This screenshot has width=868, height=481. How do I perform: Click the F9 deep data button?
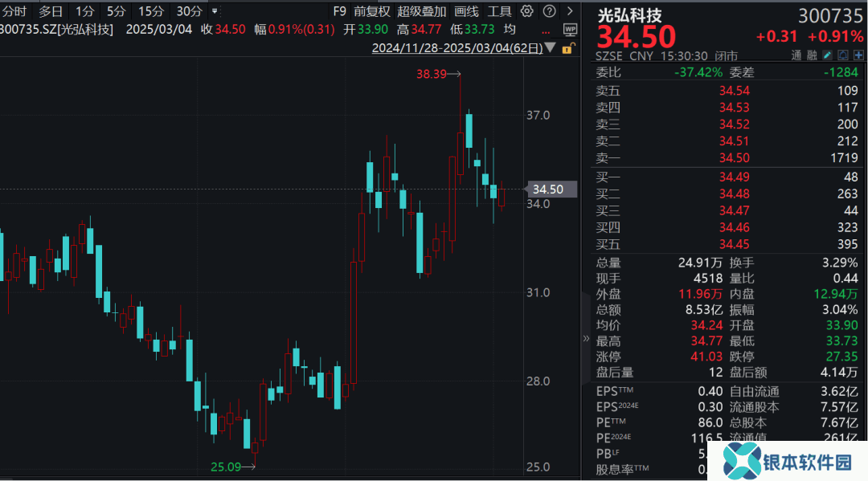click(338, 11)
